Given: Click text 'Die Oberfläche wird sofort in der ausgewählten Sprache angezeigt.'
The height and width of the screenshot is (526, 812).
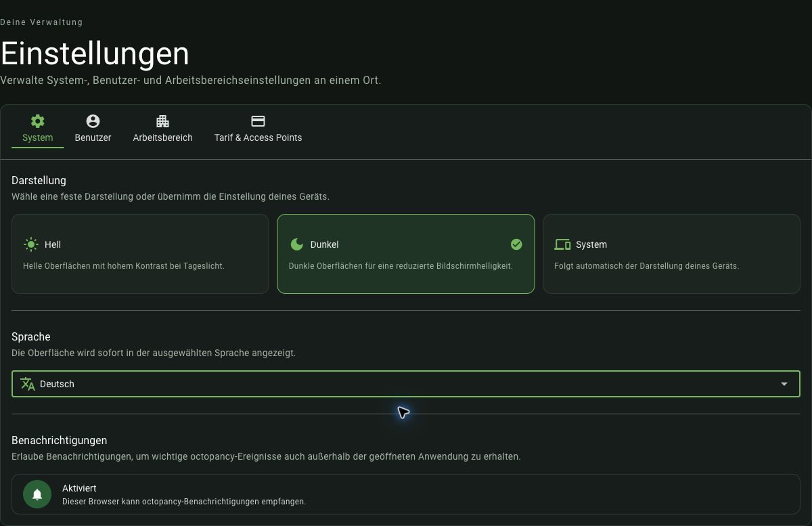Looking at the screenshot, I should click(154, 353).
